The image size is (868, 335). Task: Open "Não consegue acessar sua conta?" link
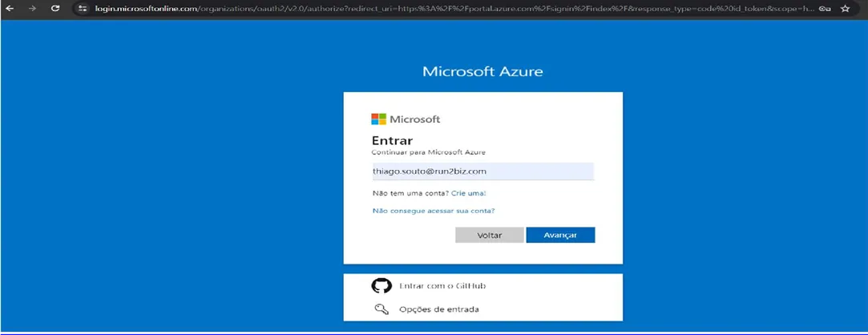pyautogui.click(x=434, y=211)
